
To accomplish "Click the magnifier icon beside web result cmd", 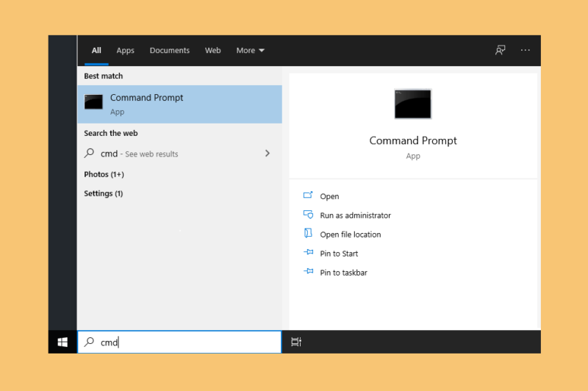I will [89, 153].
